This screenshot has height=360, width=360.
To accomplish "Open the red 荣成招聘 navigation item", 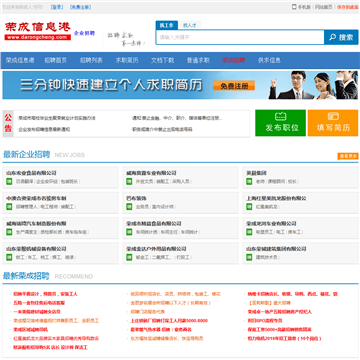I will coord(234,60).
